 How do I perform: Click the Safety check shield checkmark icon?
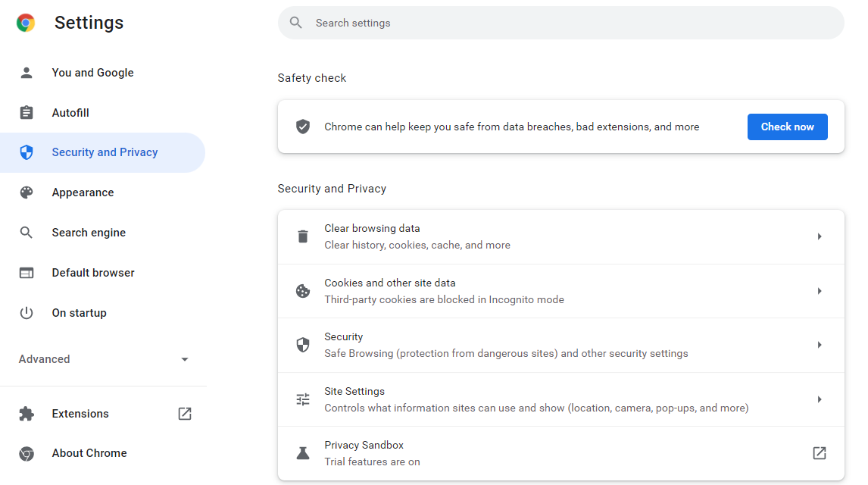tap(303, 127)
